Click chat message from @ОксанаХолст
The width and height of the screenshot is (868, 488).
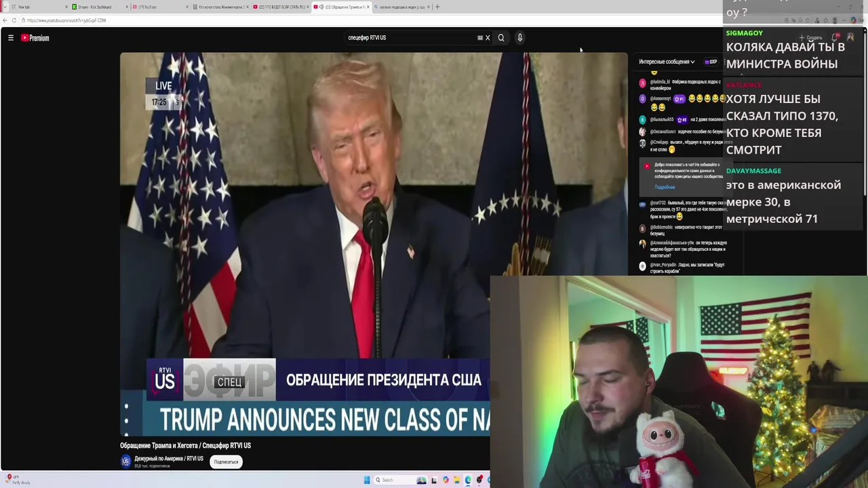pyautogui.click(x=682, y=131)
